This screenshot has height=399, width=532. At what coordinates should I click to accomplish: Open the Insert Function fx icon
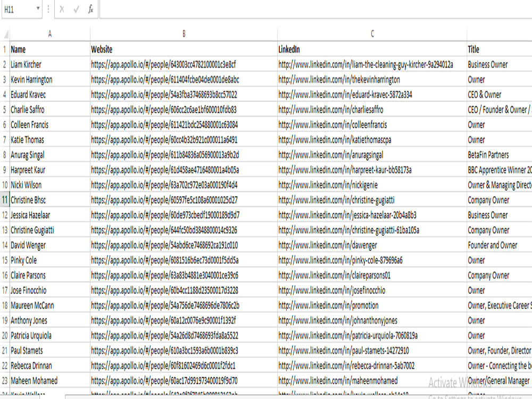90,10
